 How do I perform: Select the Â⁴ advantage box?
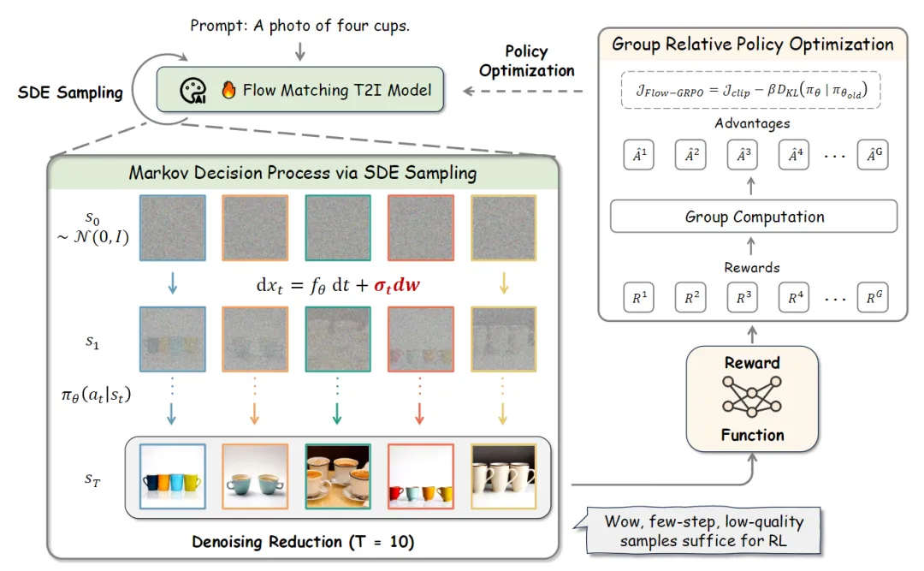click(794, 155)
